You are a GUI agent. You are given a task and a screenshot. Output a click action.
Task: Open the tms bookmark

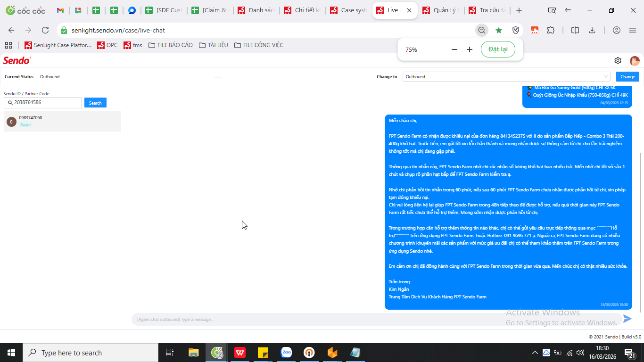[x=132, y=45]
